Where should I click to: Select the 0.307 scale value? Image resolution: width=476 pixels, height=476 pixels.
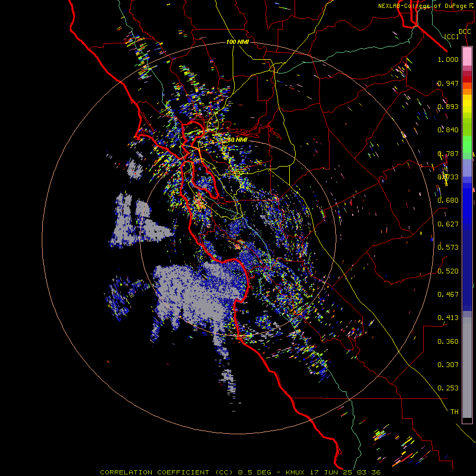point(448,365)
